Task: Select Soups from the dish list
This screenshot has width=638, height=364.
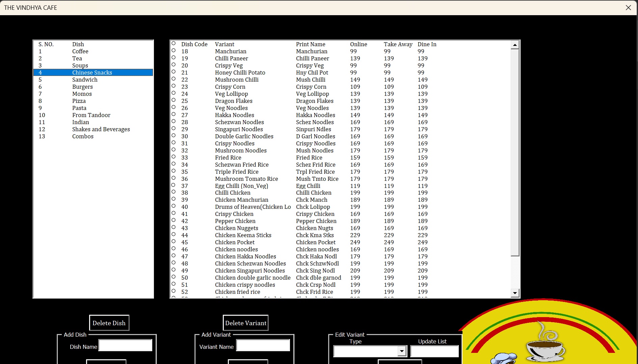Action: 80,65
